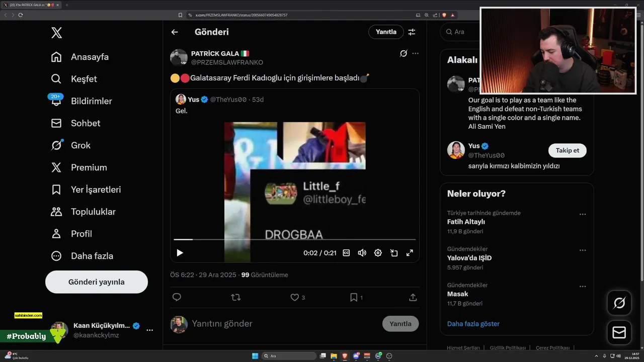Viewport: 644px width, 362px height.
Task: Open more options for Masak trend
Action: [x=583, y=287]
